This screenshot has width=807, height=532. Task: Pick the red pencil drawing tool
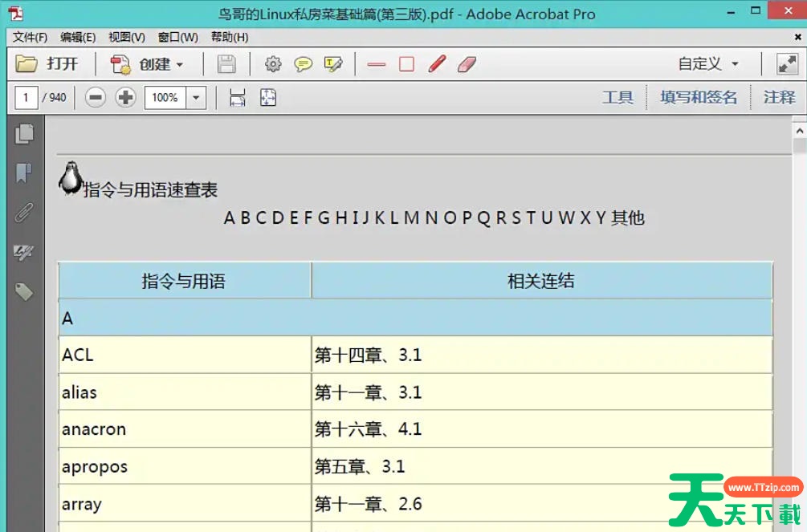click(x=437, y=64)
